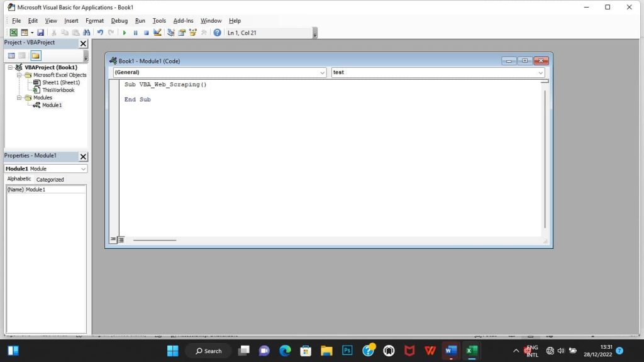
Task: Run the macro with the green play icon
Action: (124, 33)
